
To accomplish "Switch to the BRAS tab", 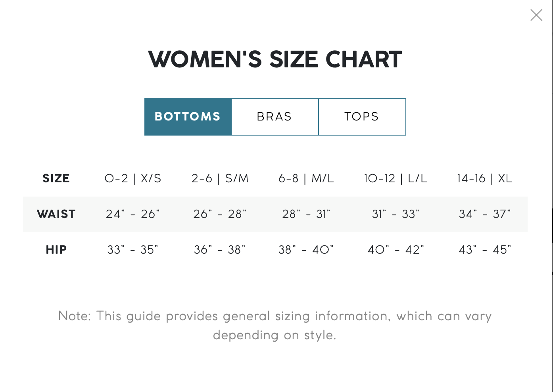I will [275, 117].
